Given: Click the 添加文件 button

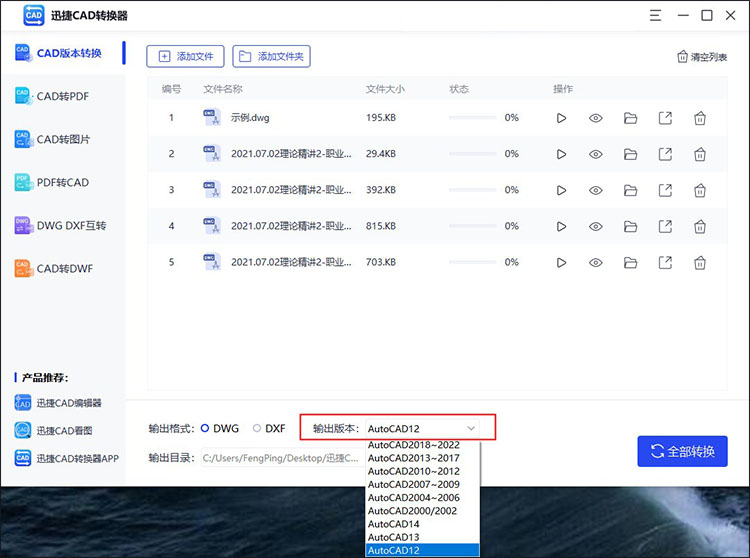Looking at the screenshot, I should point(185,56).
